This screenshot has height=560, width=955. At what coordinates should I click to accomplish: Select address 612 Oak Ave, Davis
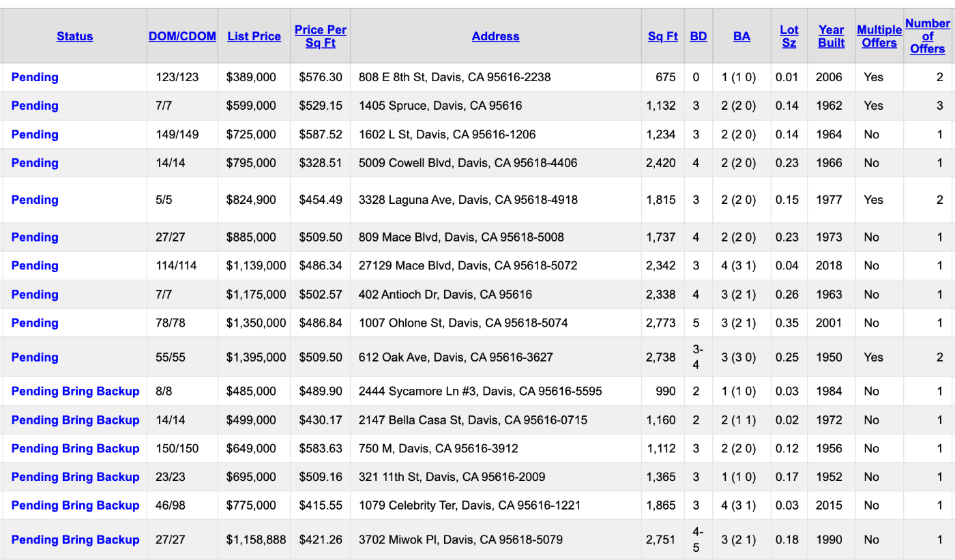(456, 357)
